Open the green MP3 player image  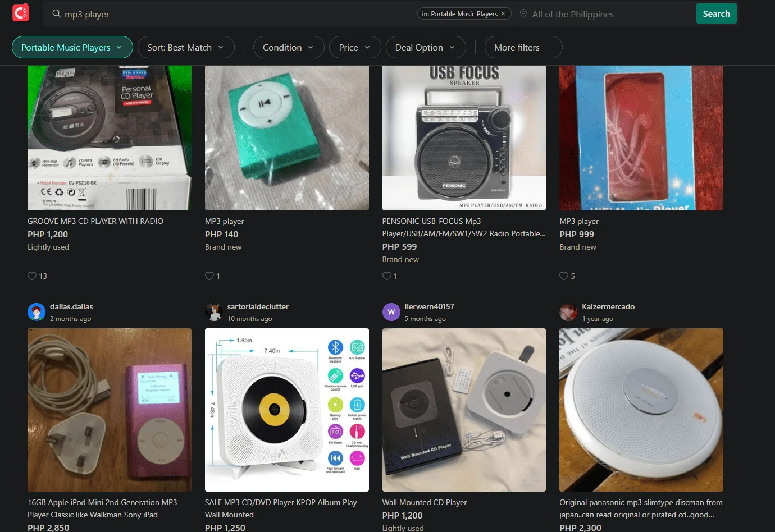287,138
